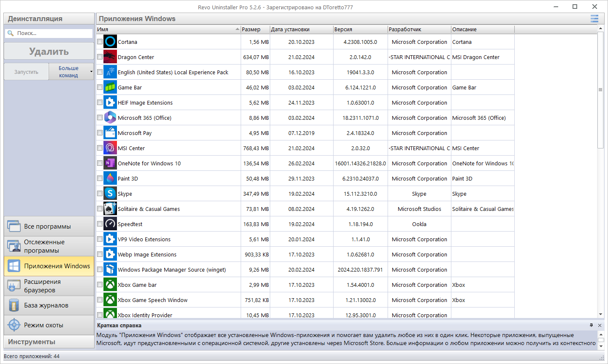Click the MSI Center app icon
Image resolution: width=608 pixels, height=364 pixels.
pyautogui.click(x=110, y=148)
